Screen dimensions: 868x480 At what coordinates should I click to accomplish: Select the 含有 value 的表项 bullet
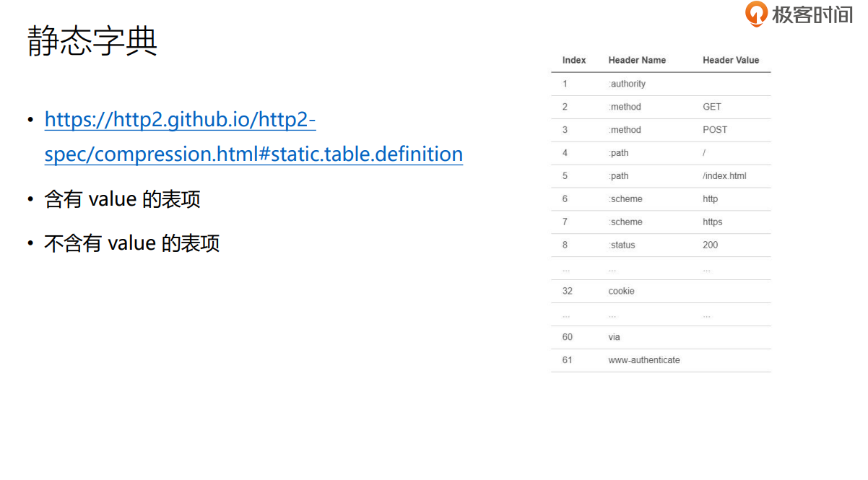(122, 199)
